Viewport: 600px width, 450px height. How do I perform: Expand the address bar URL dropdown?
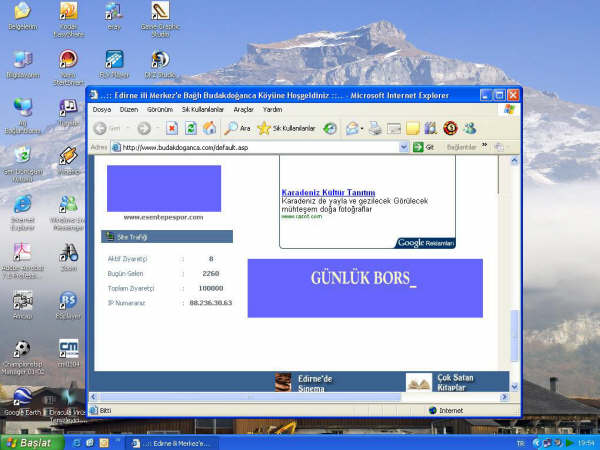(x=404, y=147)
